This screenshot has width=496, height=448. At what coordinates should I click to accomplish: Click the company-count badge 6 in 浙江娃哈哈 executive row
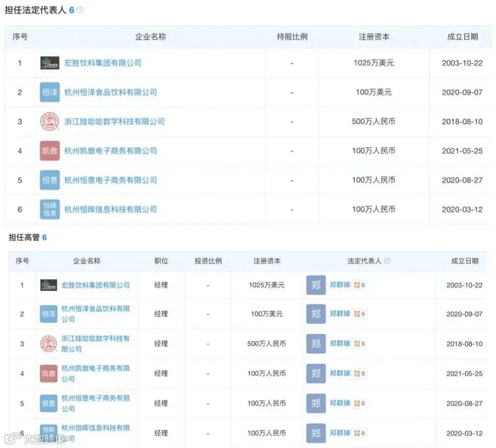(360, 343)
